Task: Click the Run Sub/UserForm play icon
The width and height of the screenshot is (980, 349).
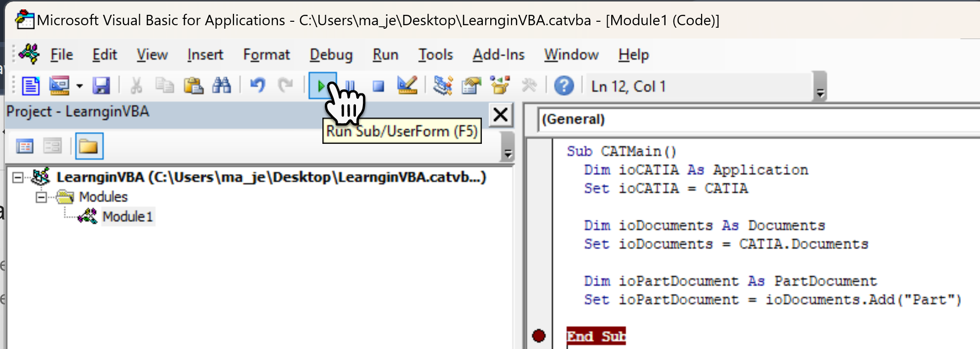Action: (x=321, y=86)
